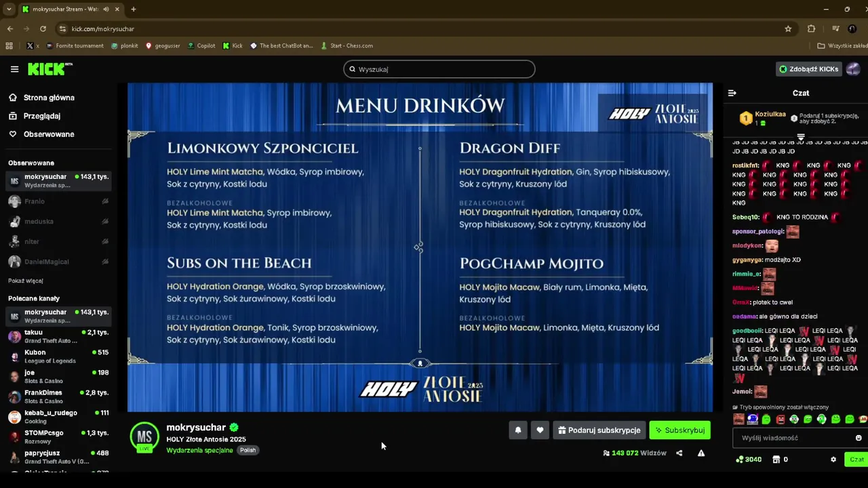
Task: Click Koziulkaa top gifter entry
Action: pyautogui.click(x=764, y=118)
